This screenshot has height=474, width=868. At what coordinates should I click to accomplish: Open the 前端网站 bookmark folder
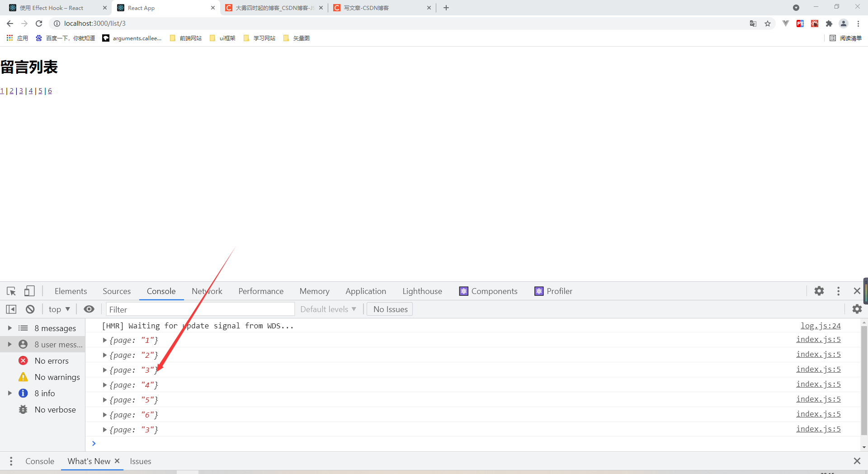186,38
